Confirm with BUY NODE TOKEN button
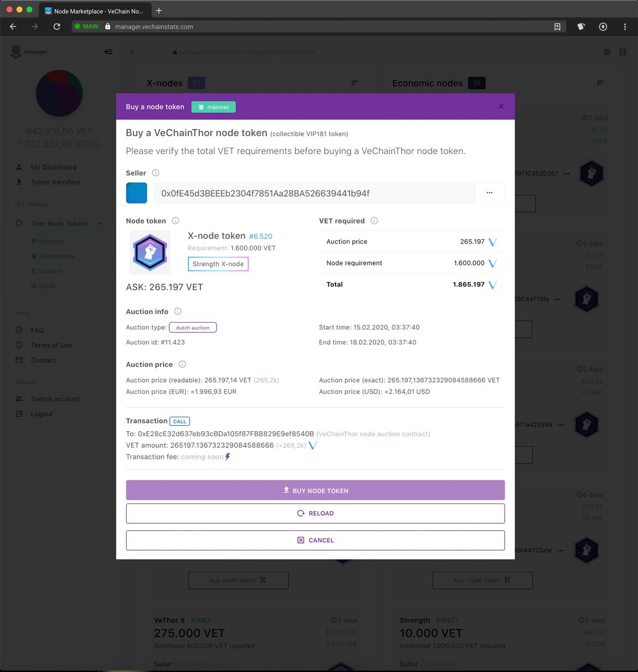638x672 pixels. (x=315, y=490)
